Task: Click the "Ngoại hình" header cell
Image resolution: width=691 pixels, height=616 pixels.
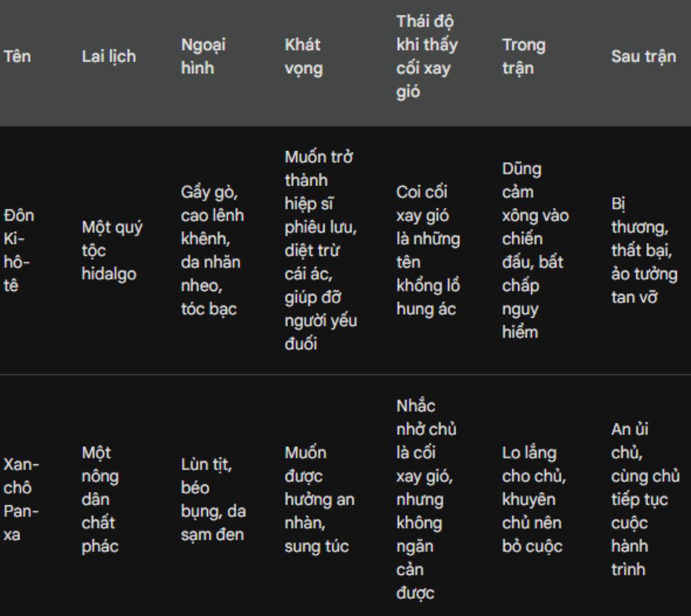Action: [x=203, y=56]
